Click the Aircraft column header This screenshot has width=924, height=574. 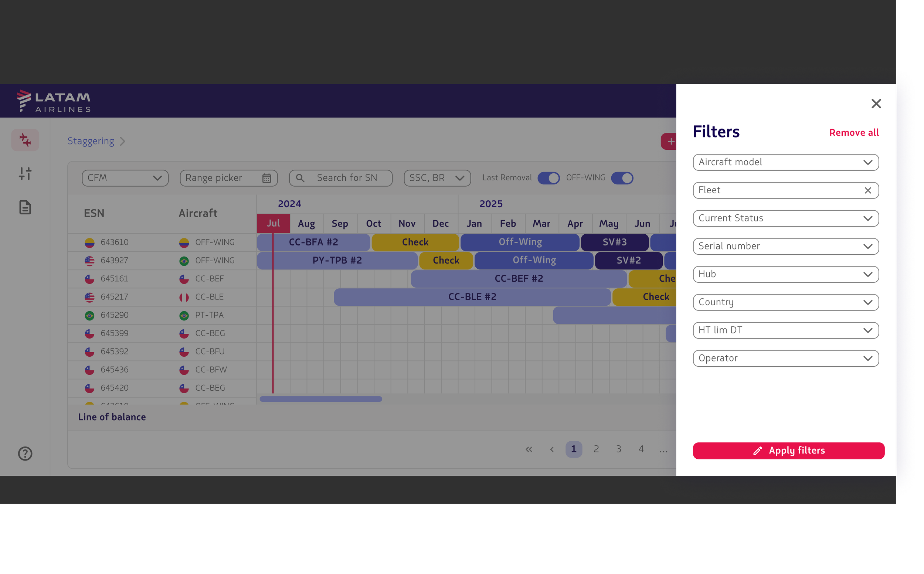(198, 213)
